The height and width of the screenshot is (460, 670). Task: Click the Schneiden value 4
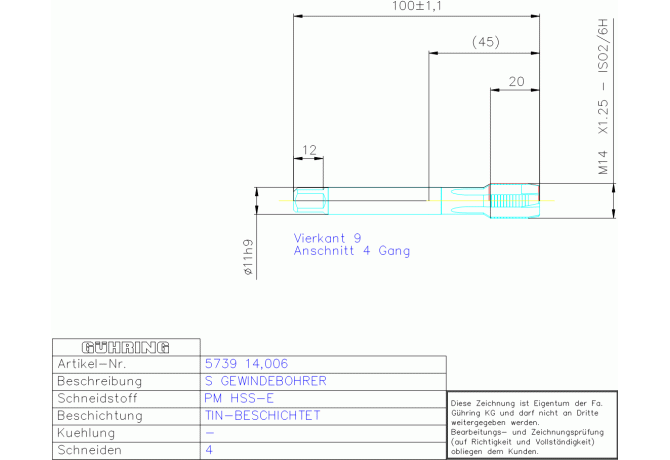(209, 450)
